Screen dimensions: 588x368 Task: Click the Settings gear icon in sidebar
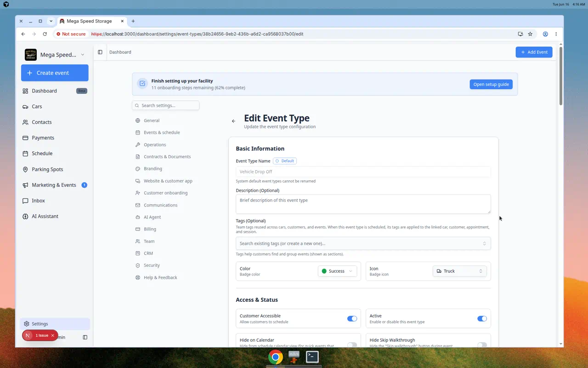click(27, 324)
